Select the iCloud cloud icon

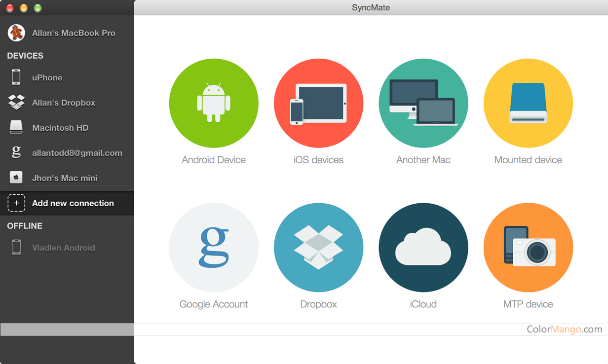(423, 248)
